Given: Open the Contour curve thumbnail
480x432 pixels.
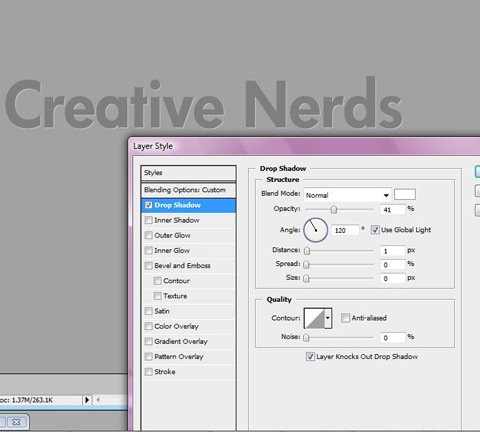Looking at the screenshot, I should coord(315,318).
